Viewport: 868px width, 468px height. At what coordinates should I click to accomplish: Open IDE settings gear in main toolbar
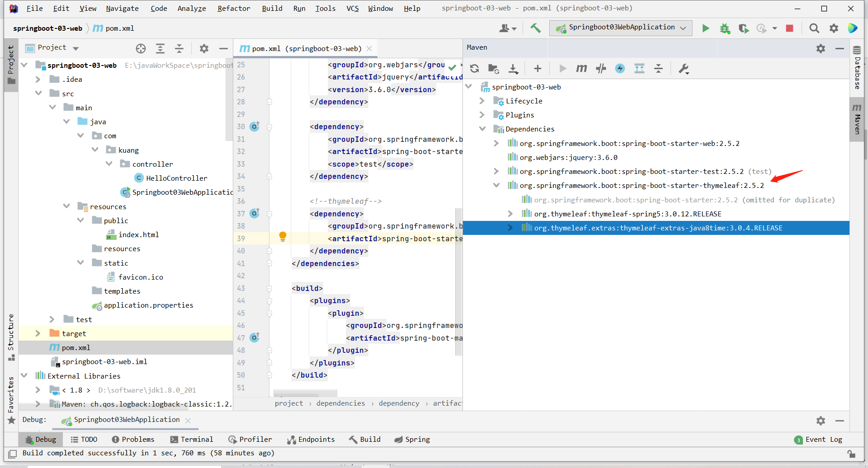click(x=834, y=28)
